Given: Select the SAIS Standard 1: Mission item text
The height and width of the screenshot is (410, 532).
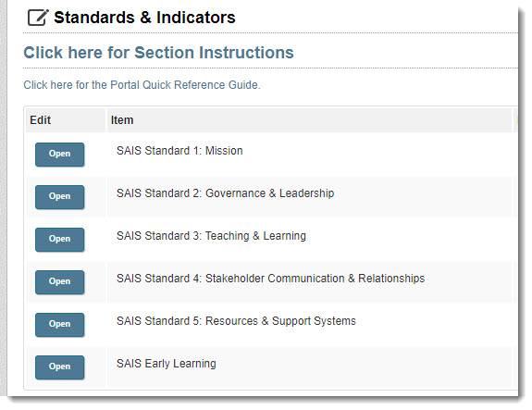Looking at the screenshot, I should coord(179,151).
